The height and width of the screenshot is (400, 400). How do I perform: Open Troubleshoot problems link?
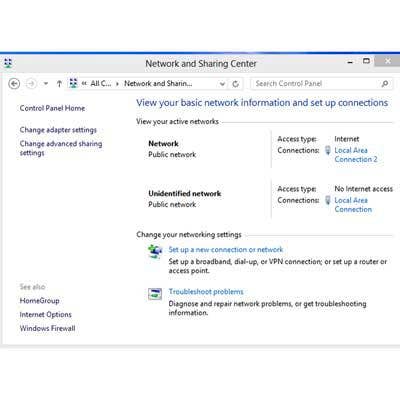point(206,292)
